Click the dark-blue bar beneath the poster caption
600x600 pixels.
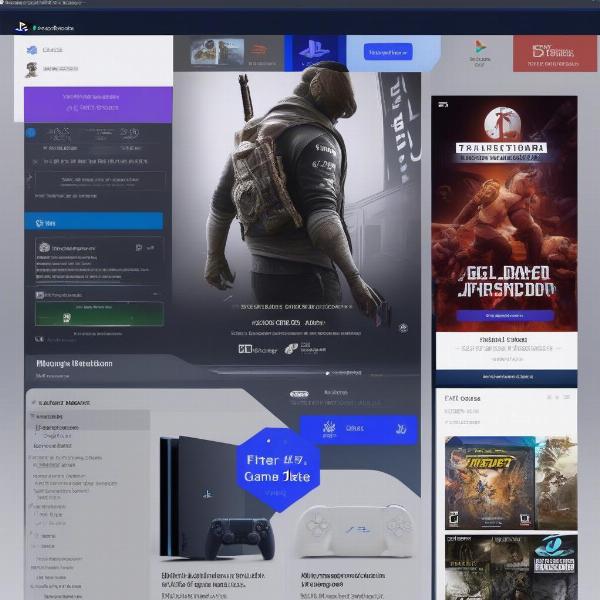[507, 377]
